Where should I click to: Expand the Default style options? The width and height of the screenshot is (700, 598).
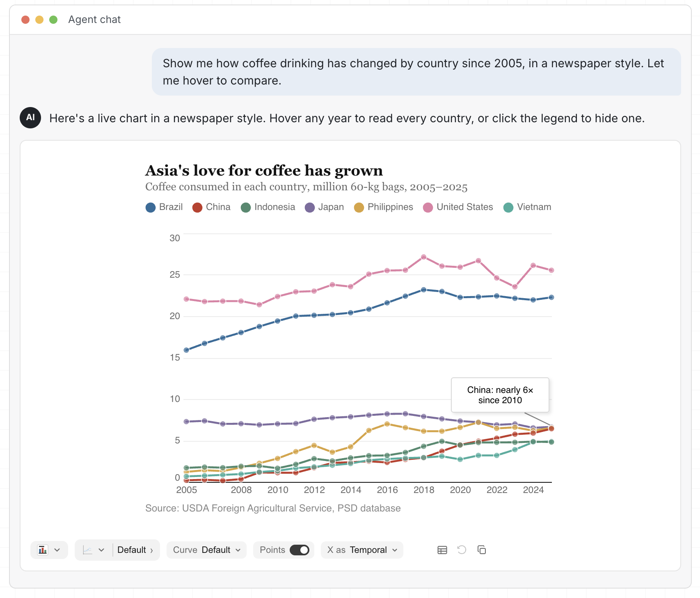pyautogui.click(x=135, y=550)
